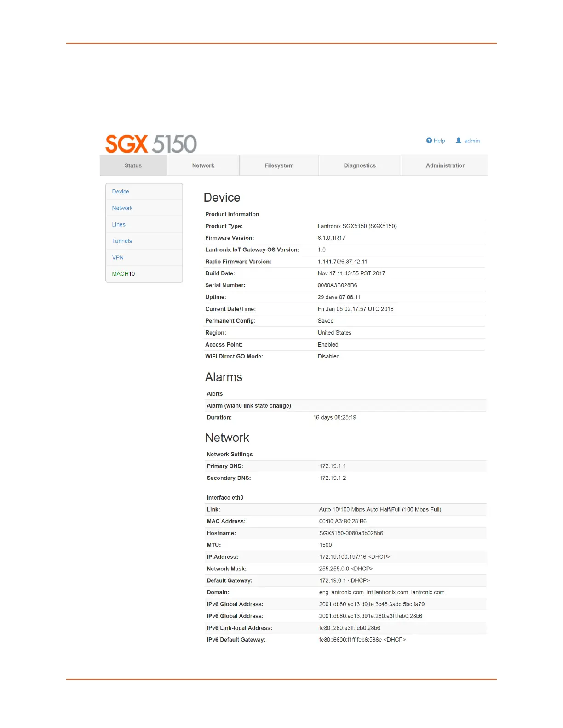Select Network in the sidebar menu

pyautogui.click(x=144, y=208)
